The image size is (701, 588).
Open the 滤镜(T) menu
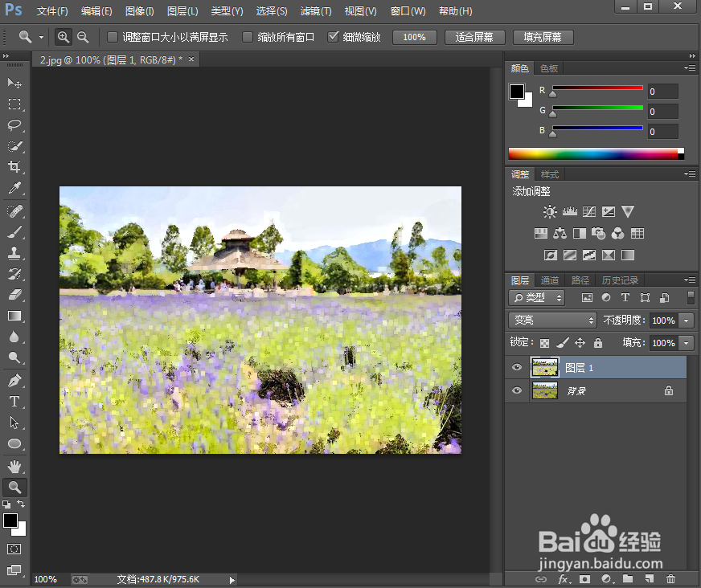316,11
